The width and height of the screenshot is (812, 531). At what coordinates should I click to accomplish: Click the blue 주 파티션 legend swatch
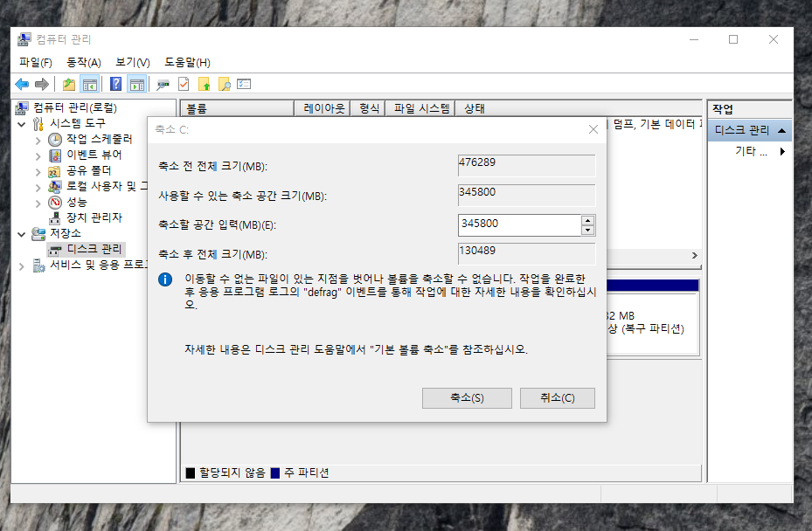[275, 473]
